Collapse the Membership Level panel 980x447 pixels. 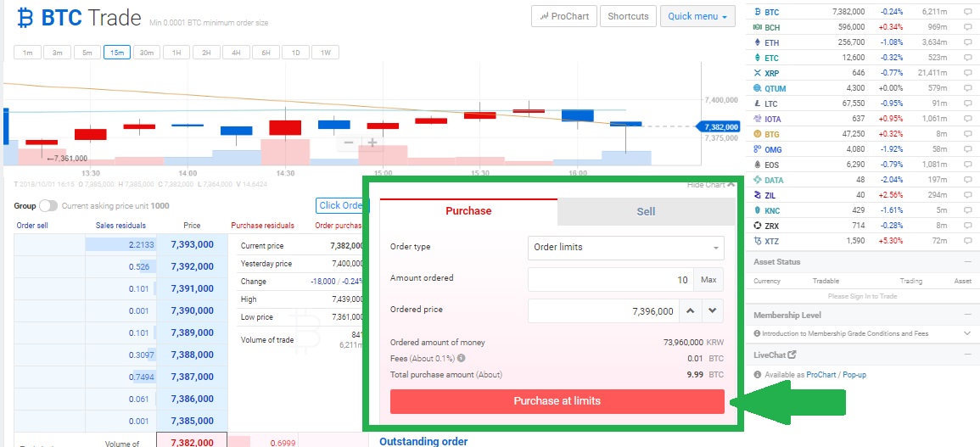click(966, 316)
